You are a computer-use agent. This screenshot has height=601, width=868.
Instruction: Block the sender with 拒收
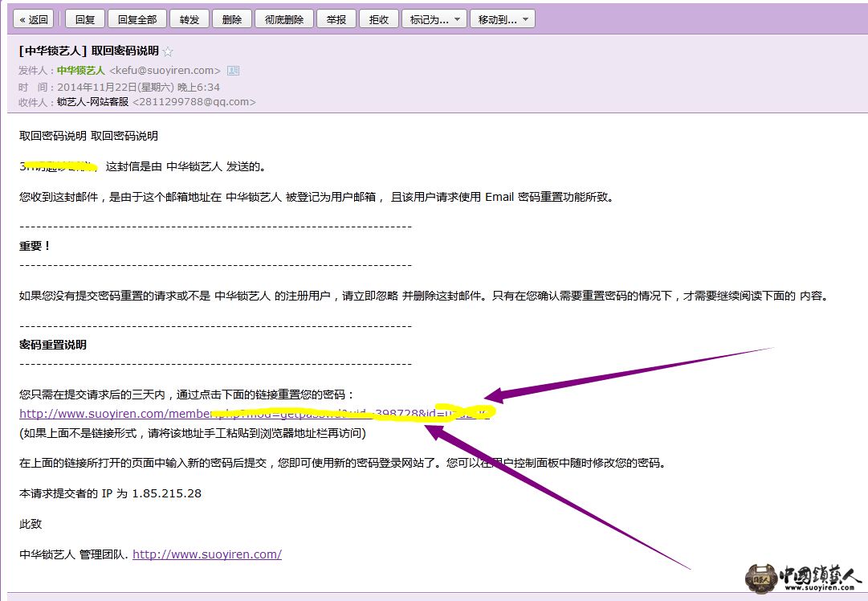point(379,19)
